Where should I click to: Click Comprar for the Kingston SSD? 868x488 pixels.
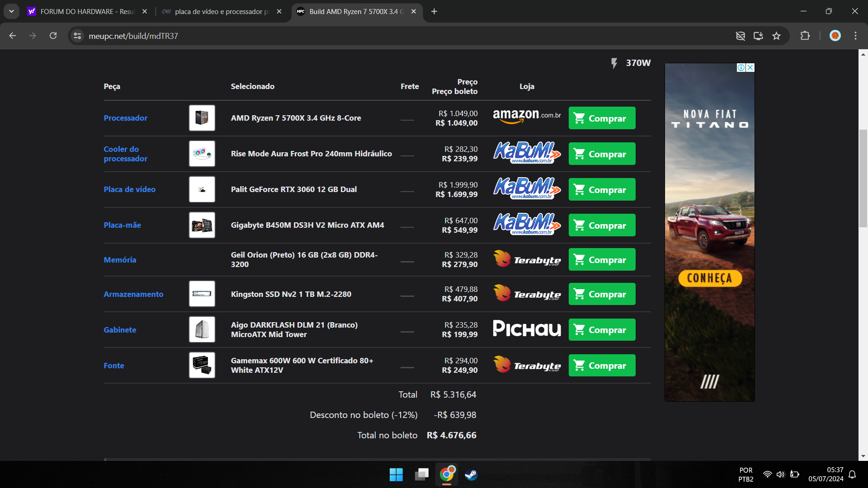click(x=602, y=294)
